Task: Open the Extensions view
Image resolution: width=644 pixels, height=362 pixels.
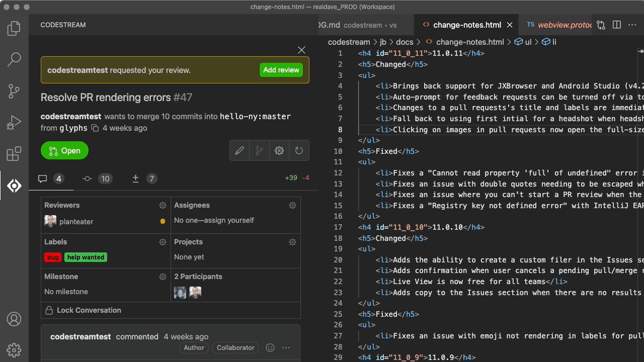Action: click(x=14, y=154)
